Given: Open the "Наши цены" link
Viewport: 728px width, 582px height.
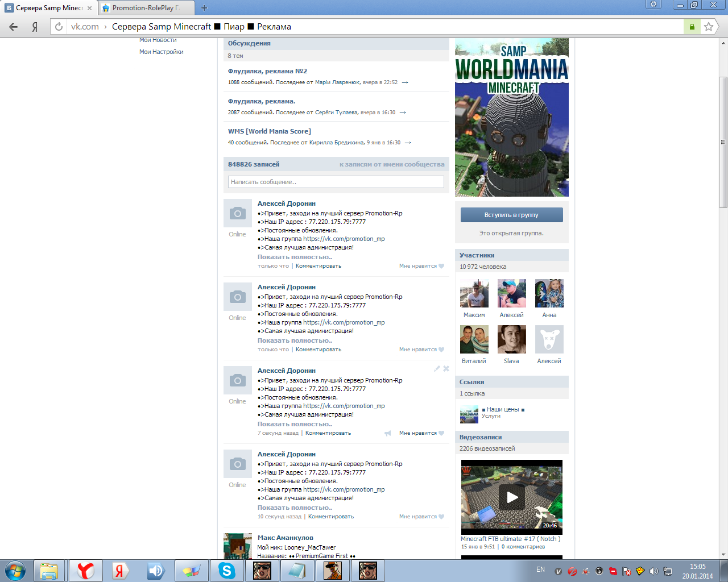Looking at the screenshot, I should [x=503, y=409].
